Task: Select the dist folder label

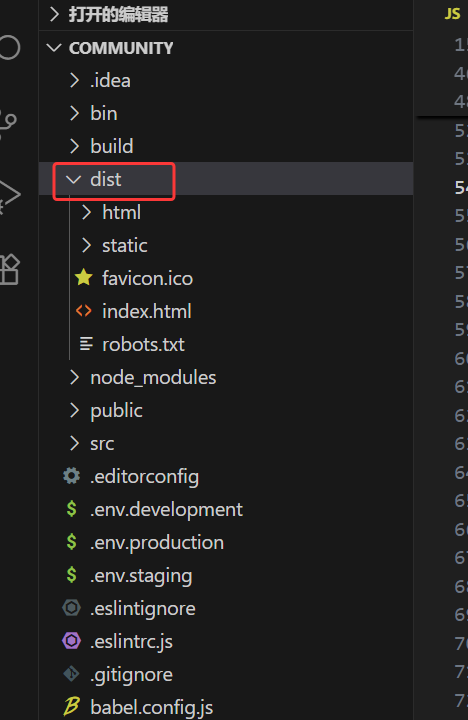Action: pyautogui.click(x=106, y=180)
